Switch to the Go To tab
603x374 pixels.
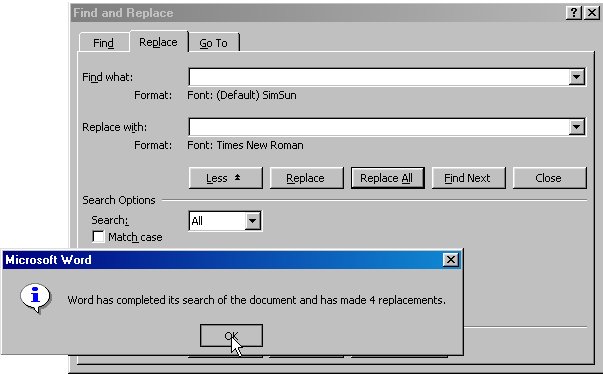point(213,43)
